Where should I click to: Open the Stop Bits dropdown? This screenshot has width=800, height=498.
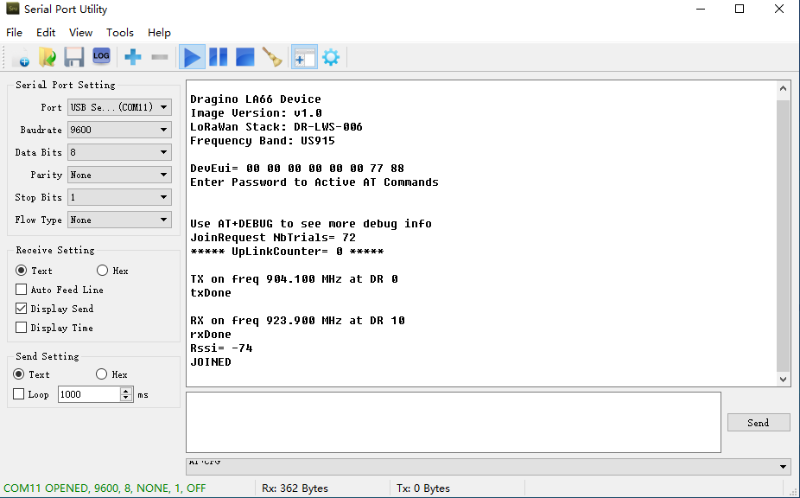tap(119, 197)
